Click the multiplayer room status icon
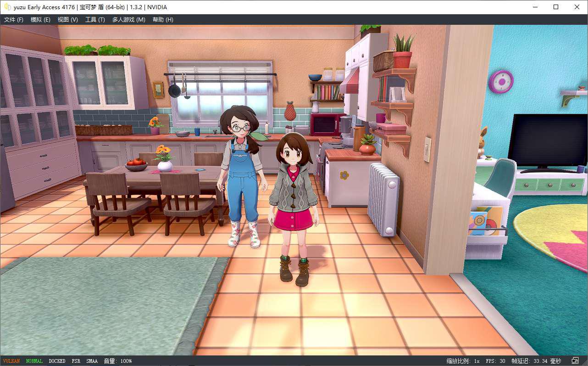Screen dimensions: 588x366 pos(575,361)
